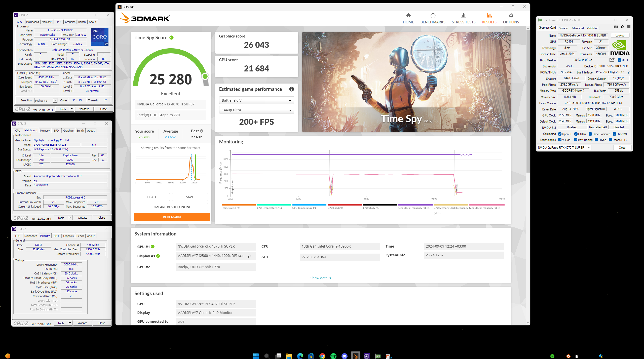Expand the Tools arrow in the CPU-Z Mainboard window
This screenshot has height=359, width=644.
[x=70, y=218]
